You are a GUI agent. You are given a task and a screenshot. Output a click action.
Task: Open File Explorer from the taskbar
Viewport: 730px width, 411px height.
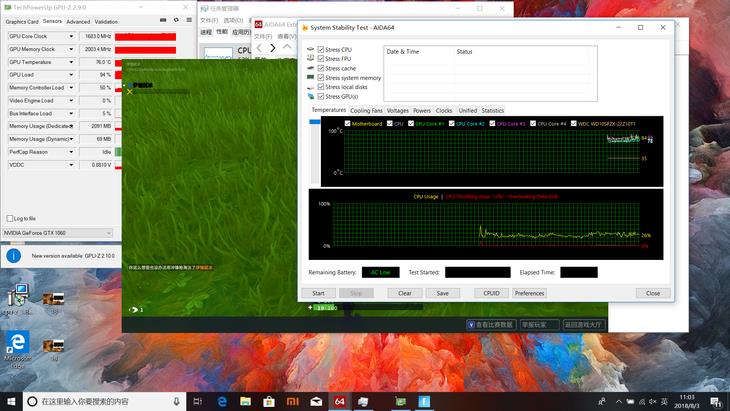[245, 401]
